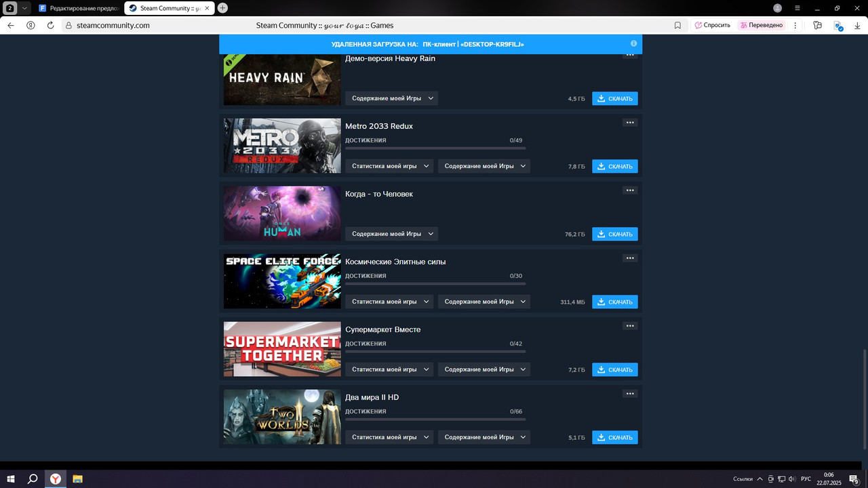Click the РУС language indicator in taskbar
Viewport: 868px width, 488px height.
coord(806,479)
